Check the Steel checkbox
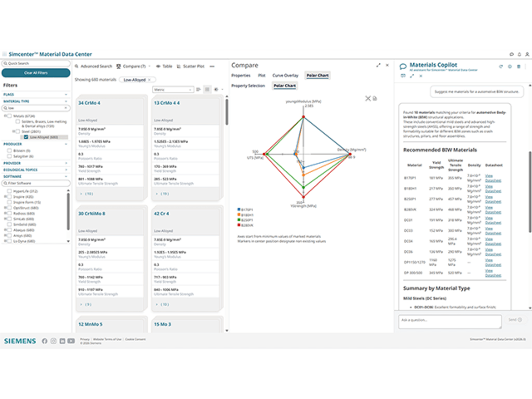This screenshot has height=399, width=532. (x=18, y=131)
